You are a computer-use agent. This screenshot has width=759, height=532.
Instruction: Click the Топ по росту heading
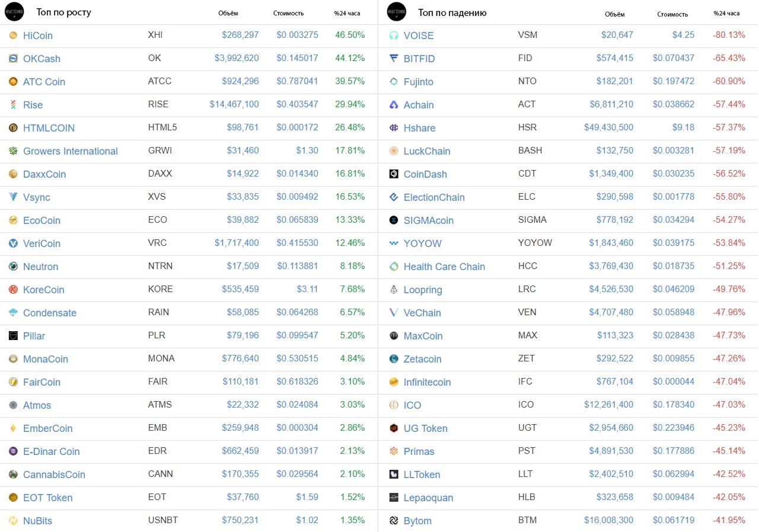click(x=63, y=12)
